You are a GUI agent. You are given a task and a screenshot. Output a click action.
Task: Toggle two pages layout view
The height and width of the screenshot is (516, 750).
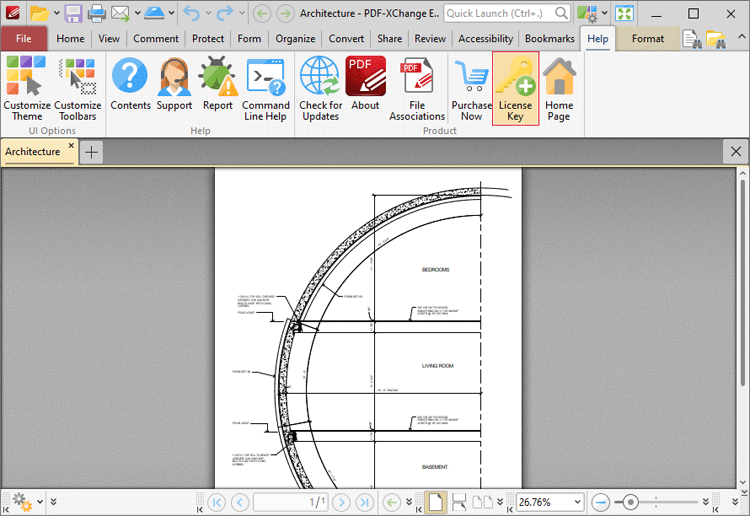coord(483,502)
